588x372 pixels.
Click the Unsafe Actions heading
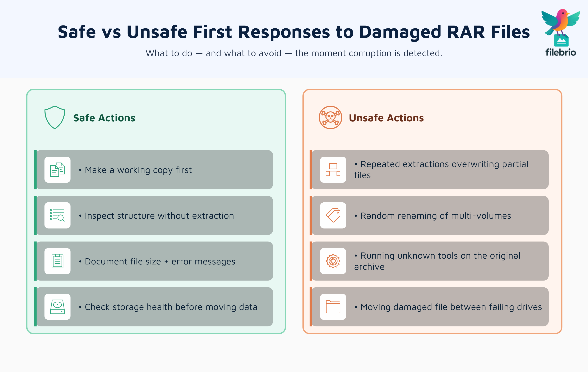pos(386,118)
